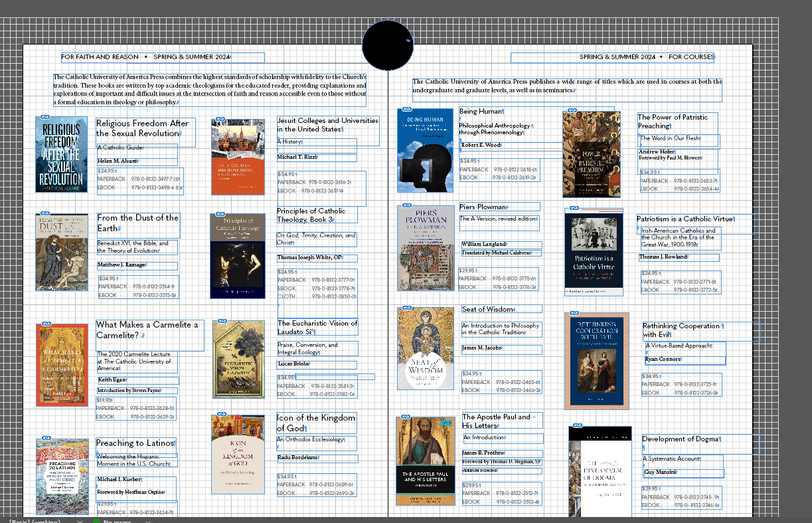
Task: Select the Eucharistic Vision of Laudato Si' cover
Action: pyautogui.click(x=238, y=360)
